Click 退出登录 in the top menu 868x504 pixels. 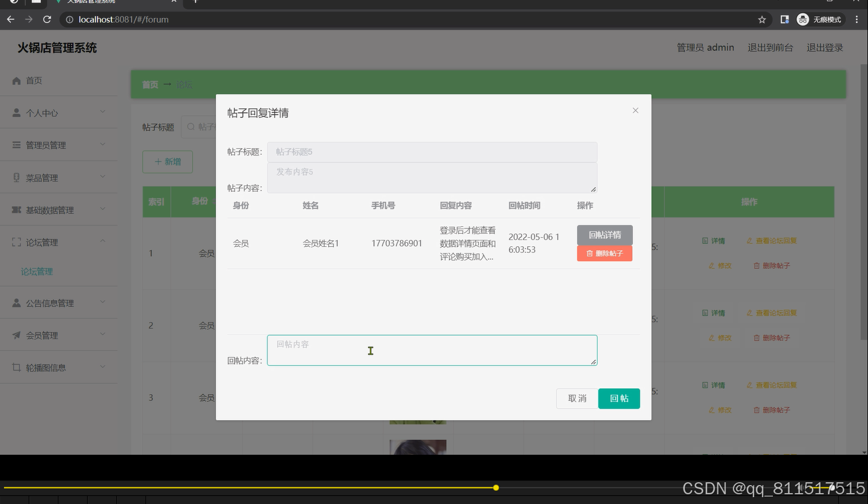coord(824,48)
